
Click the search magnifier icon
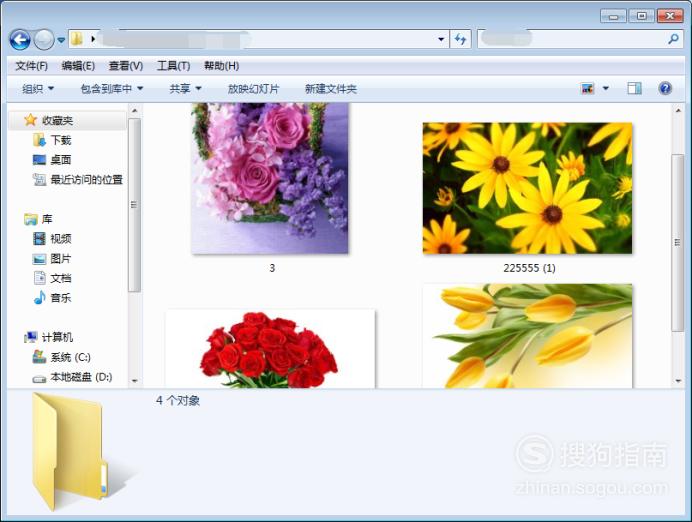[x=673, y=39]
